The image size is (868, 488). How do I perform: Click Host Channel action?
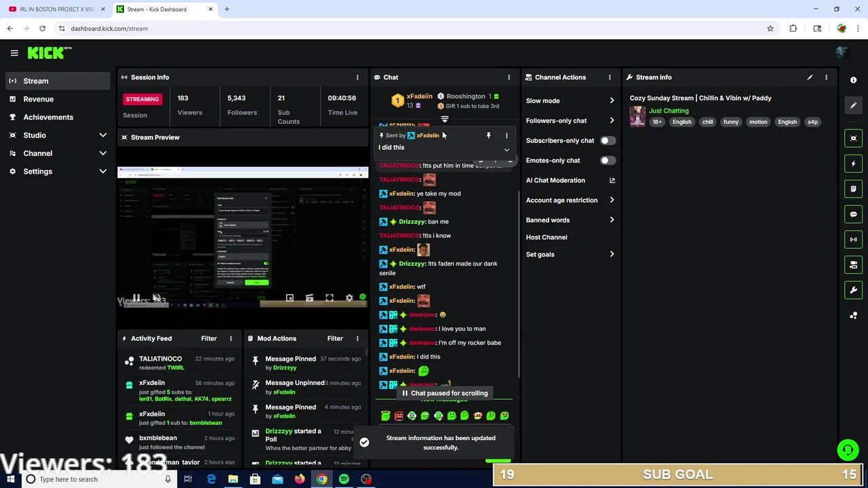click(547, 237)
